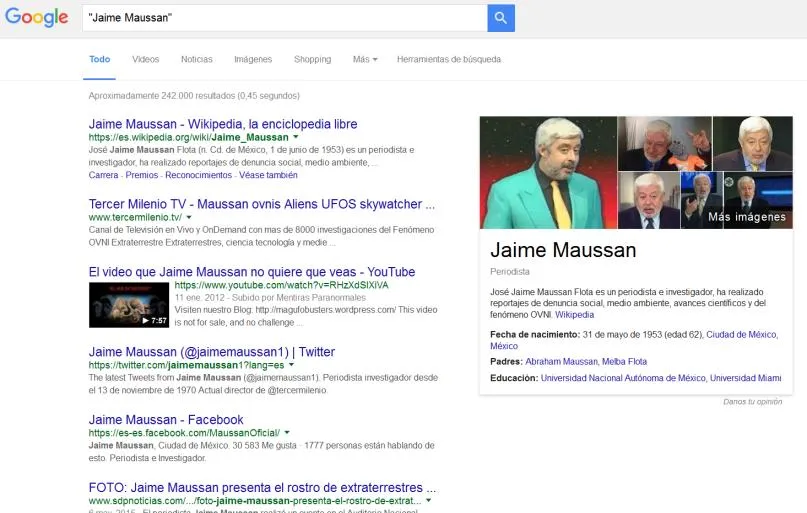807x513 pixels.
Task: Expand arrow next to es.wikipedia.org URL
Action: [x=296, y=137]
